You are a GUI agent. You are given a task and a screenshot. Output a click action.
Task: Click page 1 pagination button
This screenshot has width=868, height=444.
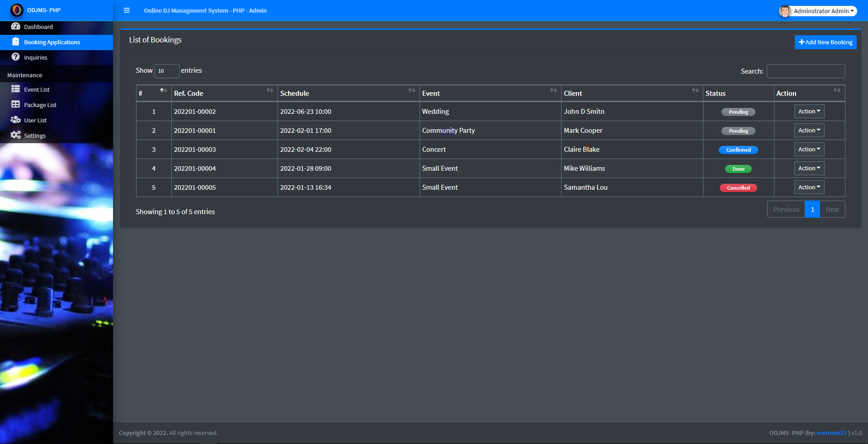pos(812,209)
